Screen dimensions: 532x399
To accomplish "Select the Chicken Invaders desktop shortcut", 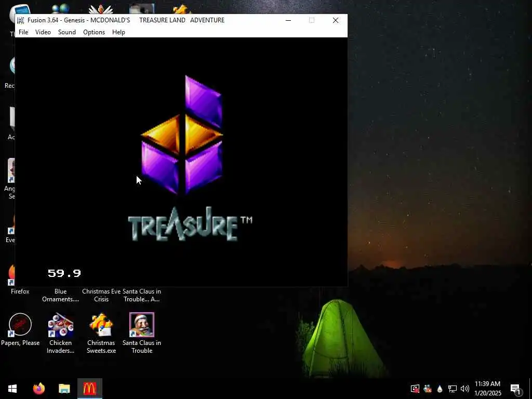I will coord(60,333).
